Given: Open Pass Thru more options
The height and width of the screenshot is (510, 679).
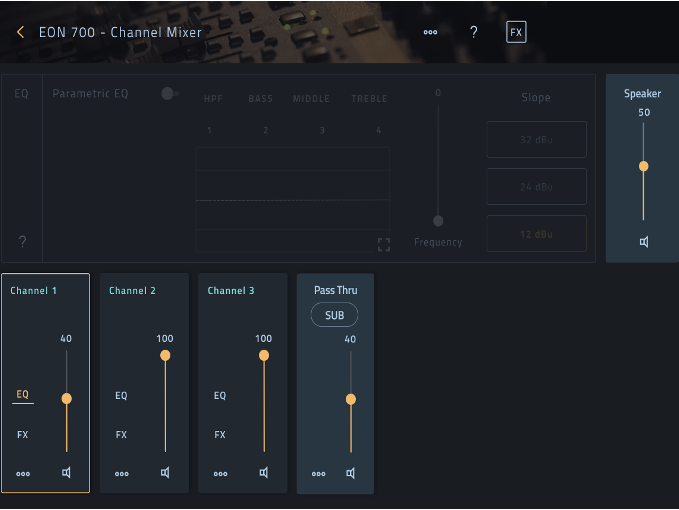Looking at the screenshot, I should (319, 474).
